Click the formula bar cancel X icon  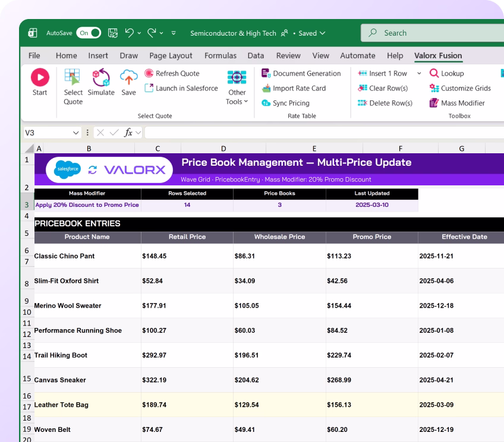pos(100,132)
